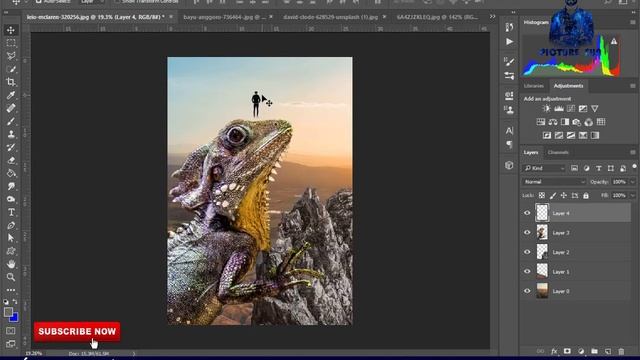Image resolution: width=640 pixels, height=360 pixels.
Task: Switch to the Adjustments tab
Action: (568, 86)
